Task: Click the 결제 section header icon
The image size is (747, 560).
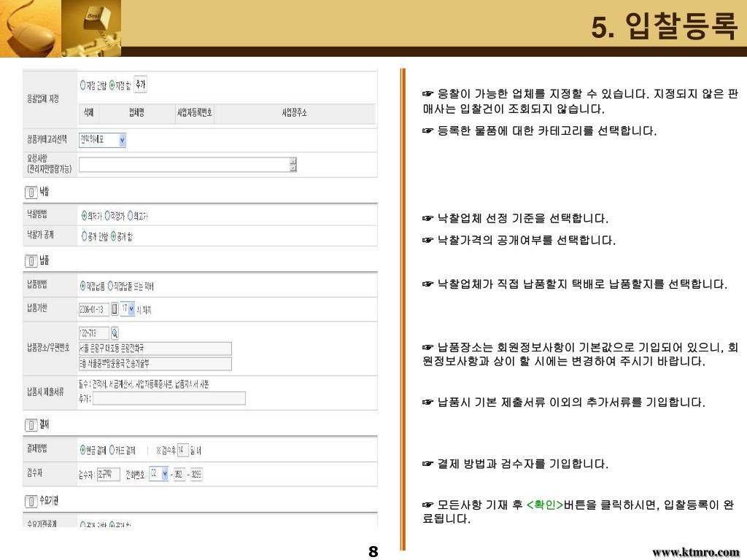Action: [x=31, y=425]
